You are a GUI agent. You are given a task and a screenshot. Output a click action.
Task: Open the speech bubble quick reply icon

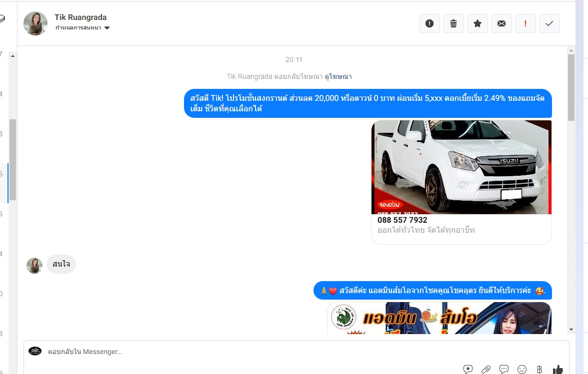pos(504,370)
